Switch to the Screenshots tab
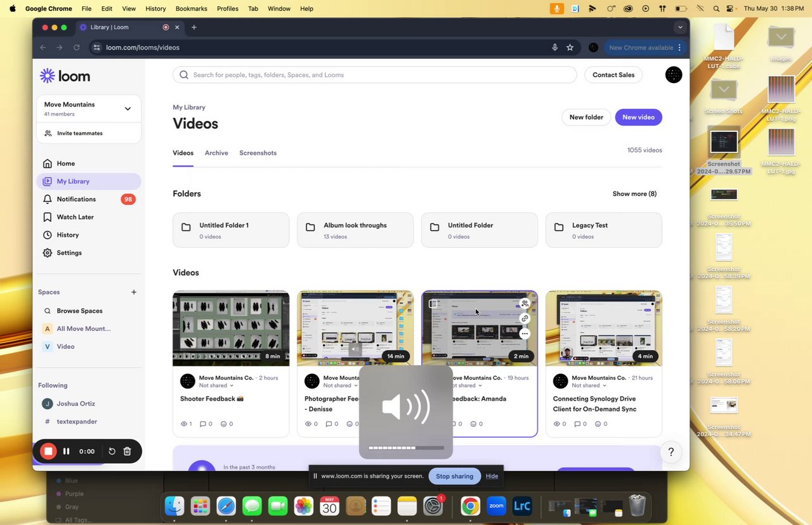The image size is (812, 525). coord(258,153)
